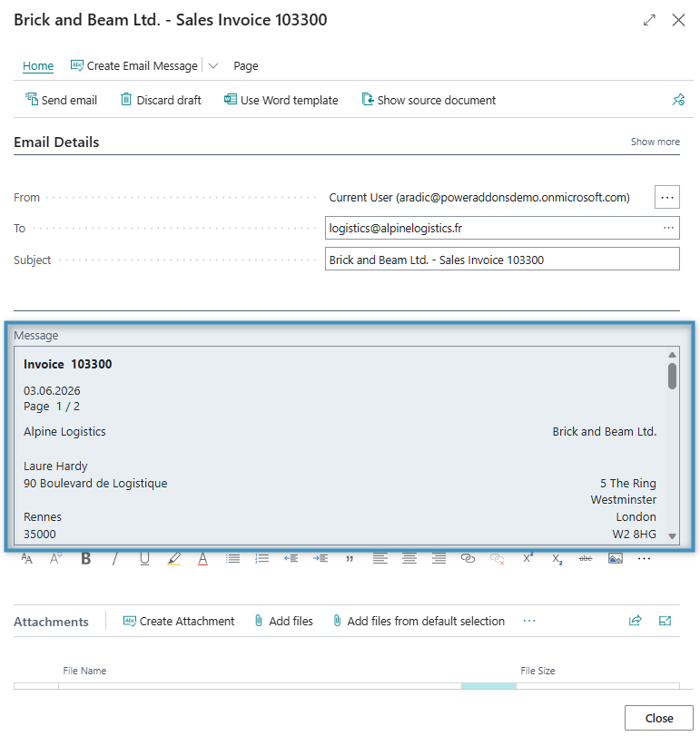The image size is (700, 736).
Task: Click the message scrollbar thumb
Action: click(672, 376)
